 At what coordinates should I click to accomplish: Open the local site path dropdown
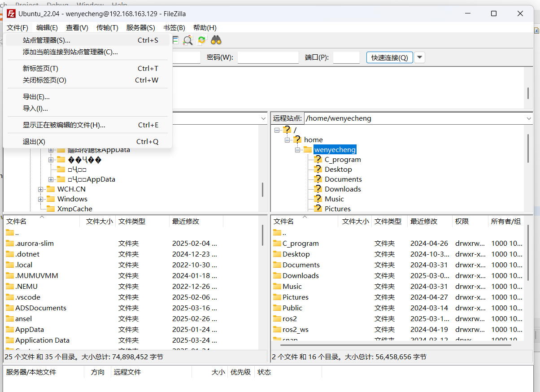[x=263, y=118]
